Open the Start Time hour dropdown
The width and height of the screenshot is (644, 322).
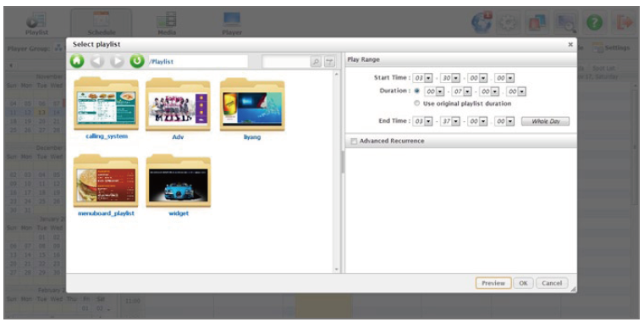coord(428,78)
